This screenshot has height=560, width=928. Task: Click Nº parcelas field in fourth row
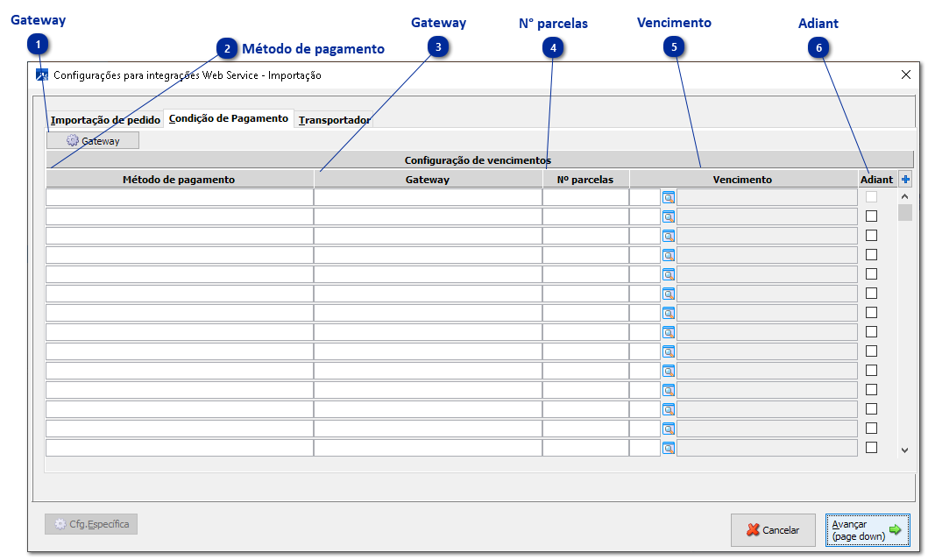coord(585,254)
